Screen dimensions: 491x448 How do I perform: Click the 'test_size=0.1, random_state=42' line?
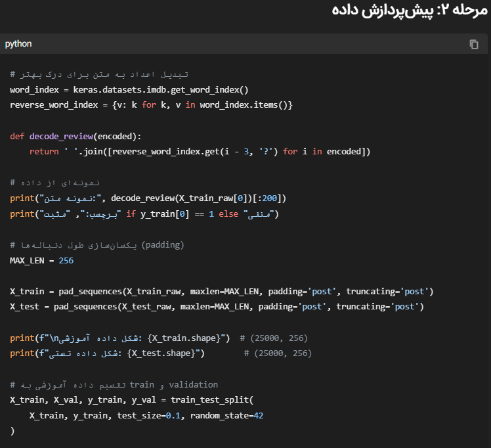click(x=146, y=416)
